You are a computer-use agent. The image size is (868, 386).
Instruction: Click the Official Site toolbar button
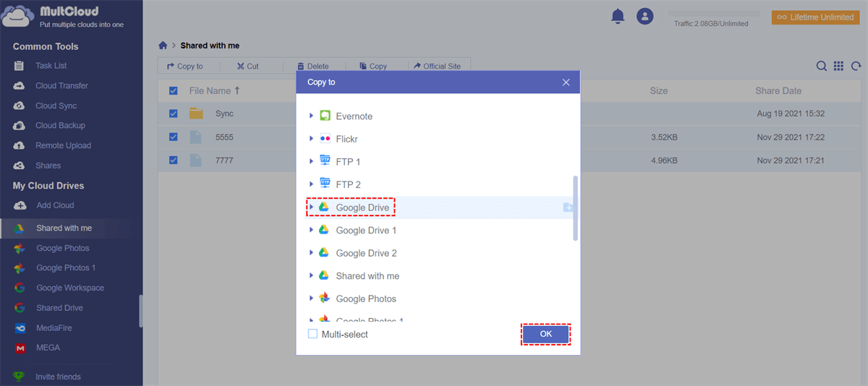click(437, 66)
